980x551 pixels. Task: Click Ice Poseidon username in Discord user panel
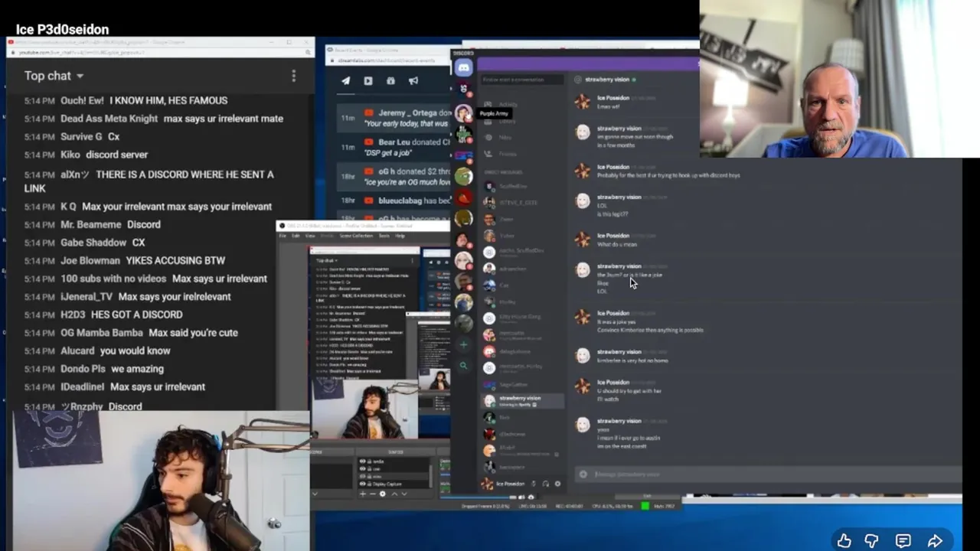click(510, 484)
